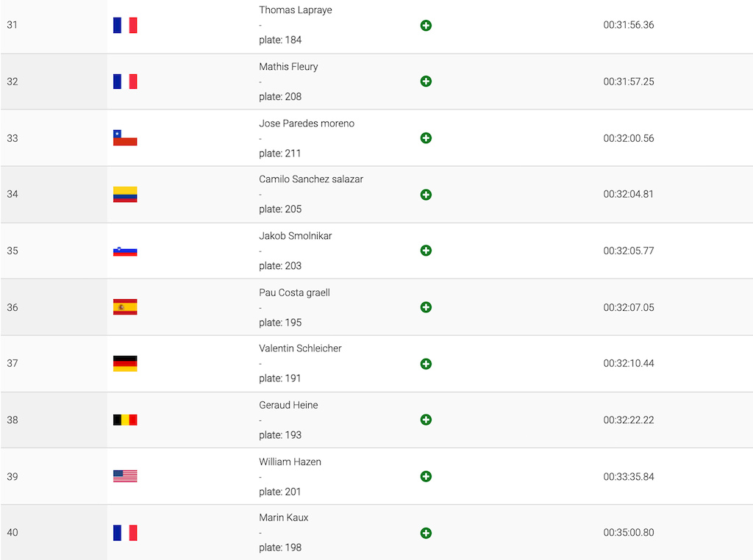
Task: Click the Spain flag next to rank 36
Action: [125, 307]
